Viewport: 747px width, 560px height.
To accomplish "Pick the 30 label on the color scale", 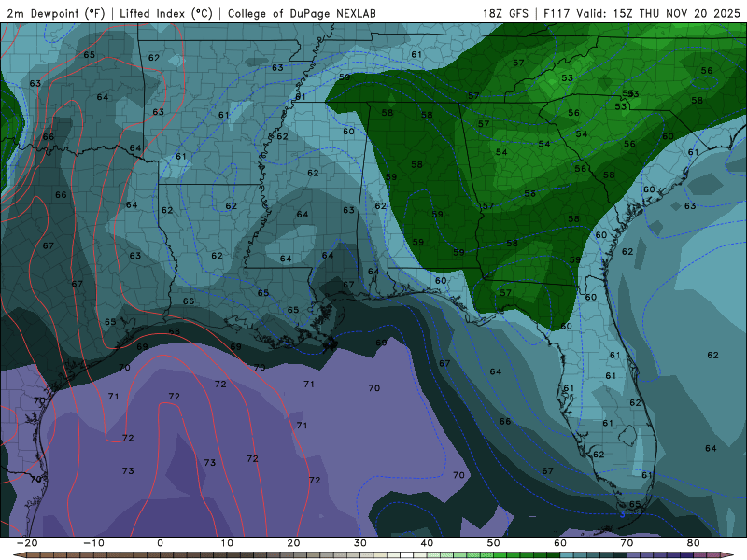I will pyautogui.click(x=360, y=543).
